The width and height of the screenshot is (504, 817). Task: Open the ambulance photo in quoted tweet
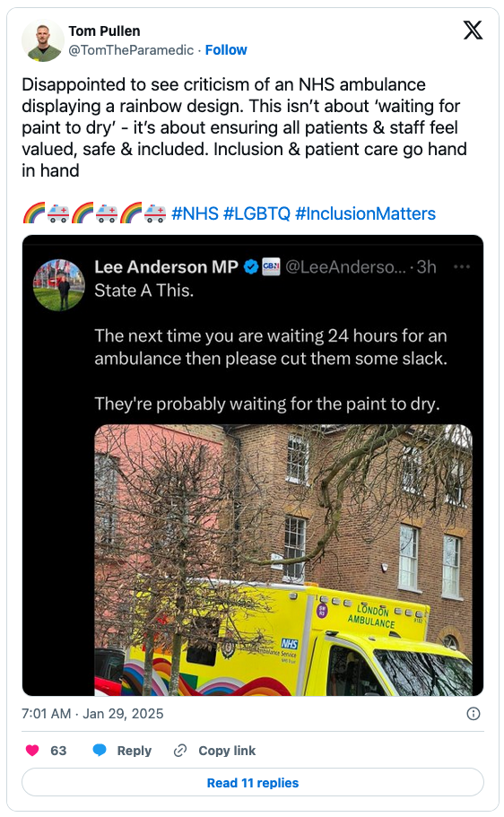pos(283,561)
